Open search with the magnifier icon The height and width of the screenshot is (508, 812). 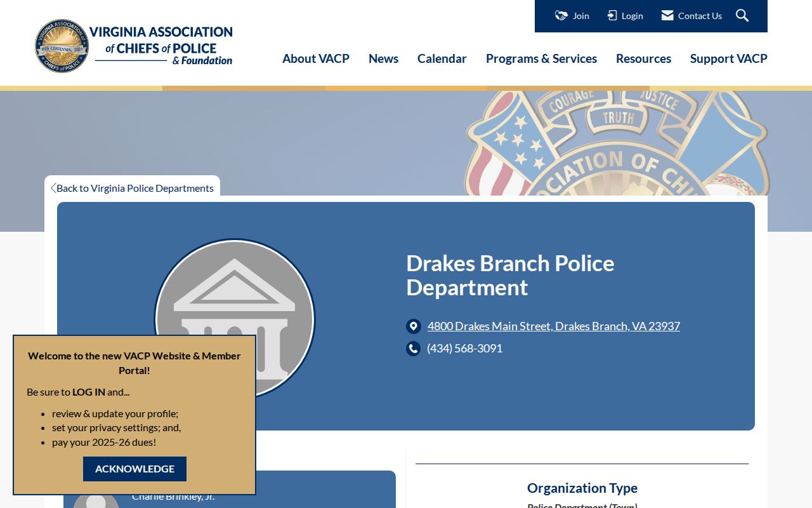coord(742,15)
